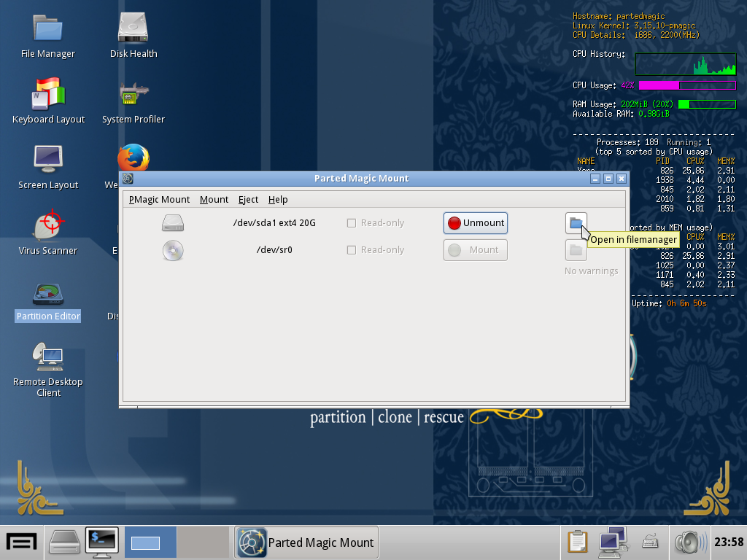Open /dev/sda1 in filemanager via folder icon
This screenshot has width=747, height=560.
576,223
